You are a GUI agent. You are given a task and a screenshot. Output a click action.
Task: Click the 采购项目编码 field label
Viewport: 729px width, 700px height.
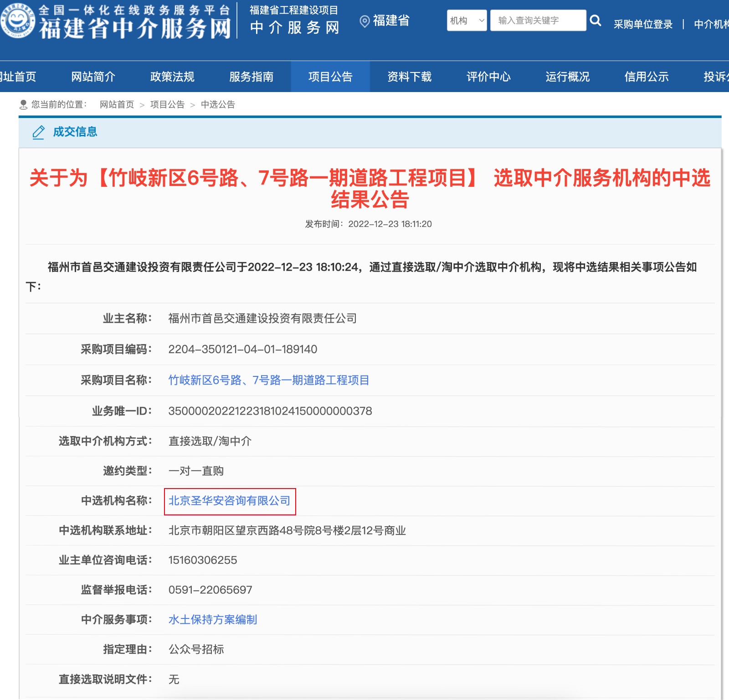(x=116, y=350)
